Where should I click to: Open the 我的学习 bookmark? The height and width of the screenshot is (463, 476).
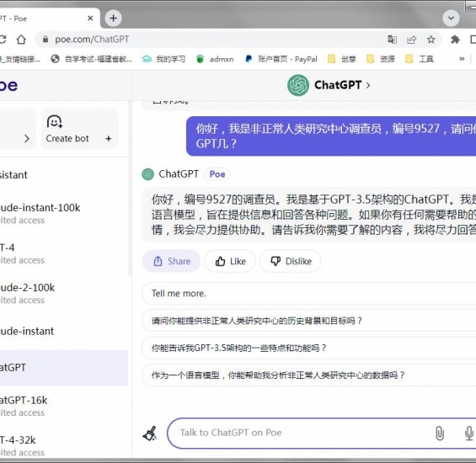point(164,59)
